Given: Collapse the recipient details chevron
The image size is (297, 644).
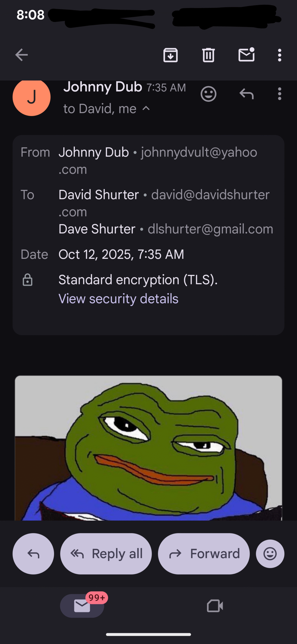Looking at the screenshot, I should [146, 108].
